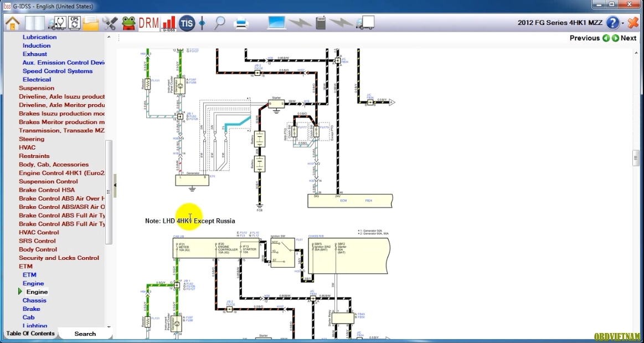This screenshot has width=644, height=343.
Task: Open Driveline, Axle Isuzu production entry
Action: point(61,96)
